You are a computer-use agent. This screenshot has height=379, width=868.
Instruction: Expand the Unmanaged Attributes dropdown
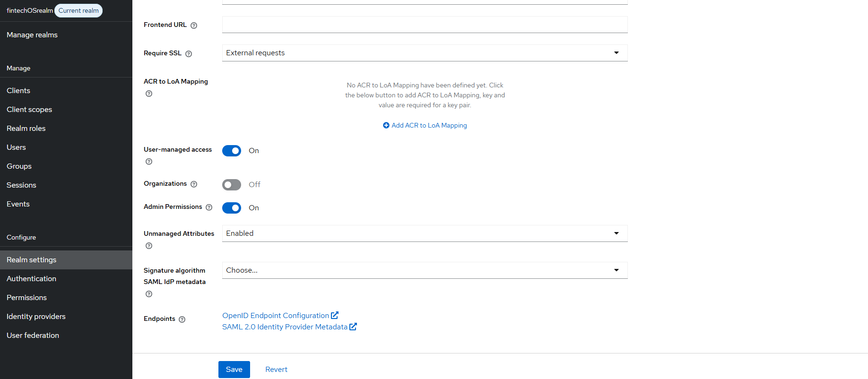tap(425, 233)
